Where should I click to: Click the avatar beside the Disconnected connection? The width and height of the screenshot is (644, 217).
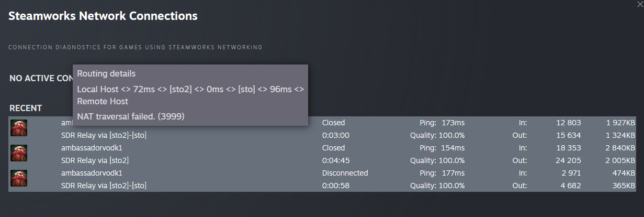coord(19,178)
